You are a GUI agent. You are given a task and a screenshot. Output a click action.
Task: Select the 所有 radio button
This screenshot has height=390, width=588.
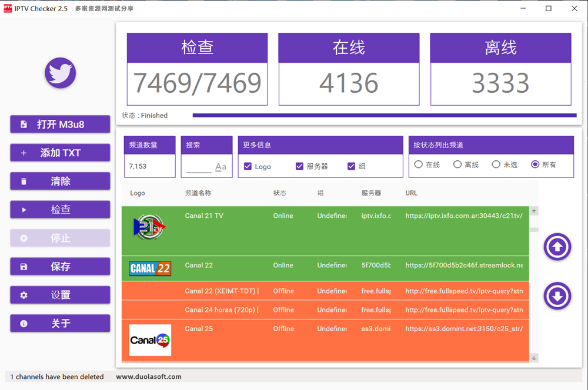[535, 164]
